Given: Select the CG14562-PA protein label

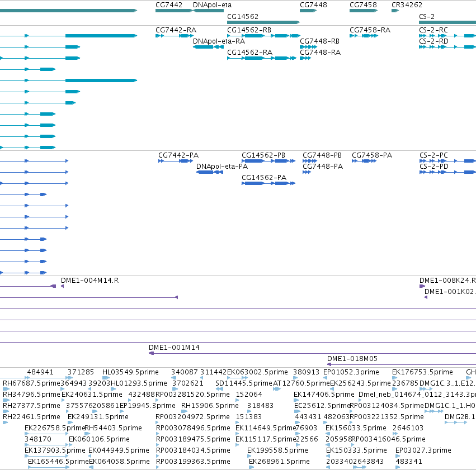Looking at the screenshot, I should coord(264,177).
